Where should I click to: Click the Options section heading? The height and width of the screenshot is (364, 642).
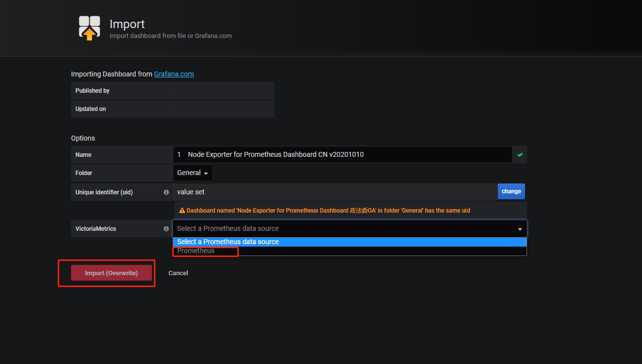click(x=83, y=138)
